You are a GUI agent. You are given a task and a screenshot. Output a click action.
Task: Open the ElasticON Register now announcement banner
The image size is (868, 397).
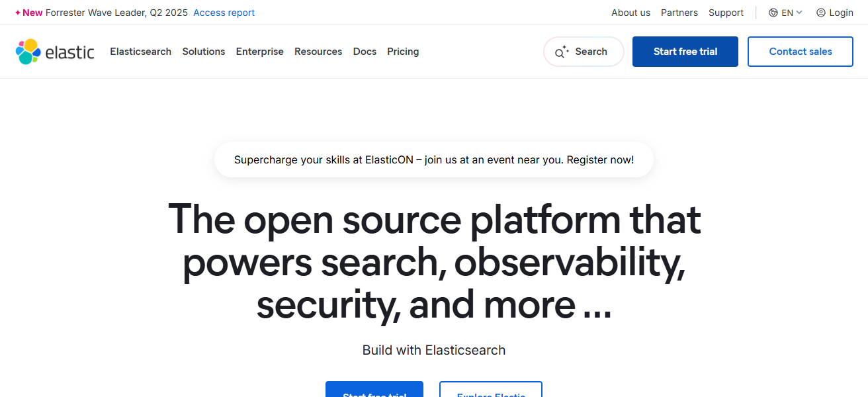pos(433,159)
